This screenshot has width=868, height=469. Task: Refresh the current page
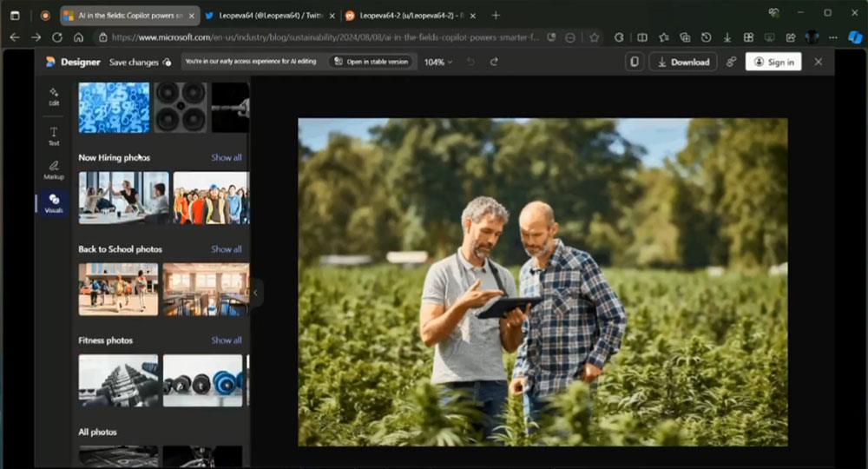57,37
